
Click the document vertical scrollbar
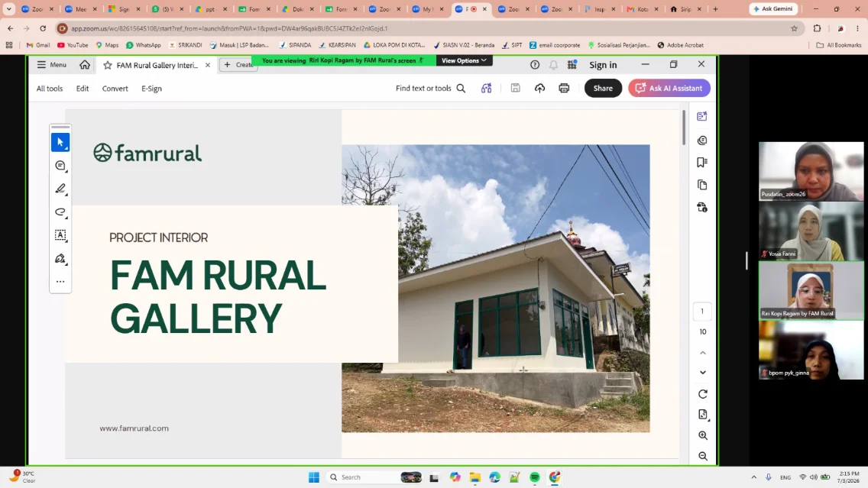click(x=684, y=128)
